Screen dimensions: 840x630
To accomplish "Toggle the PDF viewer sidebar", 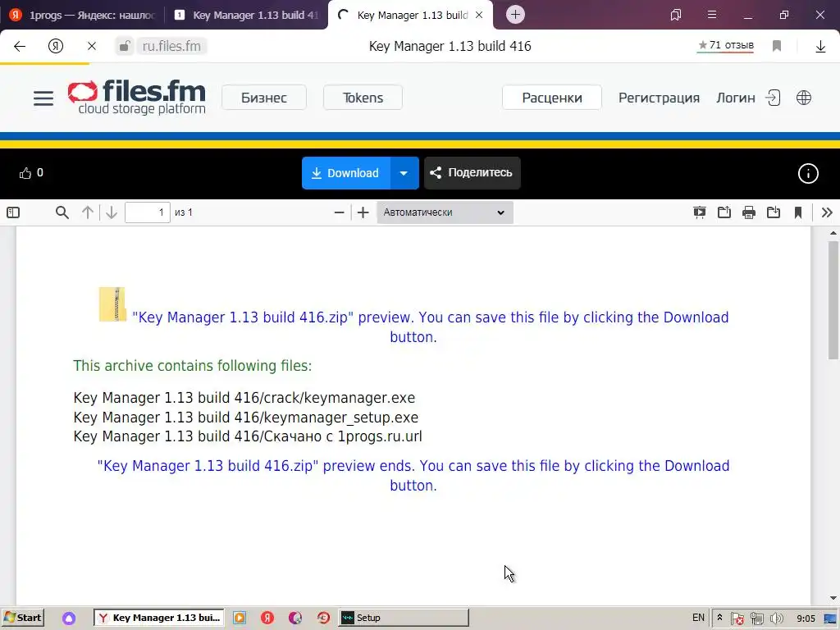I will 13,212.
